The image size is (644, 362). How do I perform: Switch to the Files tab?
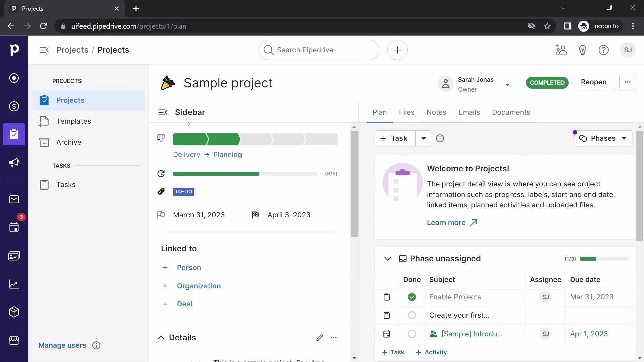pyautogui.click(x=407, y=112)
